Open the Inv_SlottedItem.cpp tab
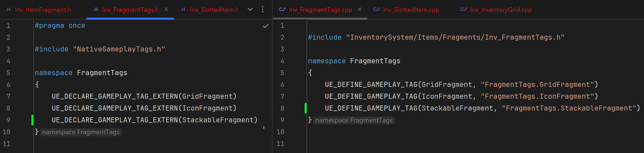This screenshot has width=644, height=153. (x=411, y=10)
